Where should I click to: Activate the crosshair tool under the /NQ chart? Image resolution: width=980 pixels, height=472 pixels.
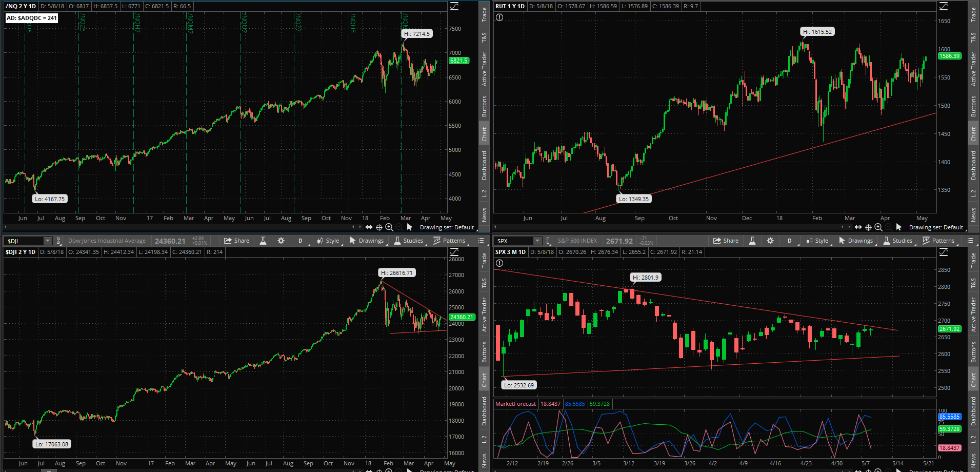click(x=379, y=227)
